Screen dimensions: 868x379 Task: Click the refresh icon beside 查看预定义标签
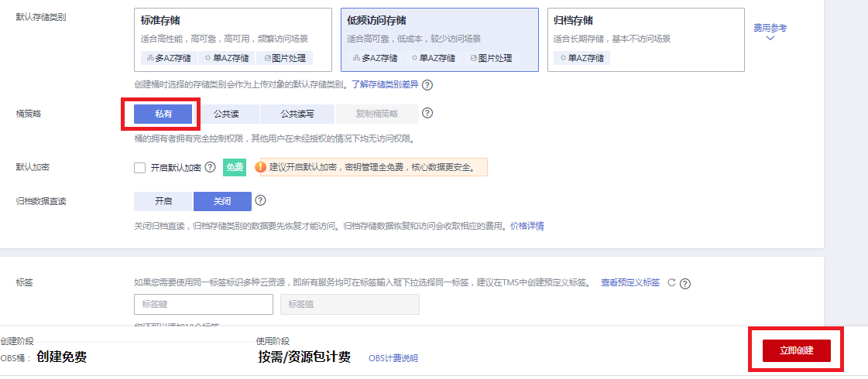671,283
